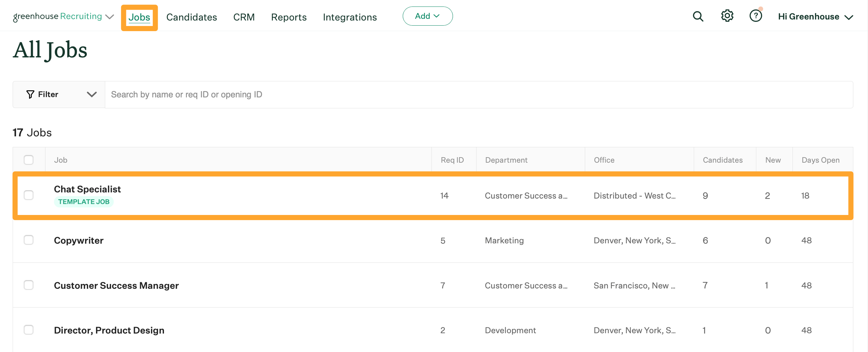Check the Copywriter row checkbox
Image resolution: width=868 pixels, height=352 pixels.
click(x=29, y=240)
